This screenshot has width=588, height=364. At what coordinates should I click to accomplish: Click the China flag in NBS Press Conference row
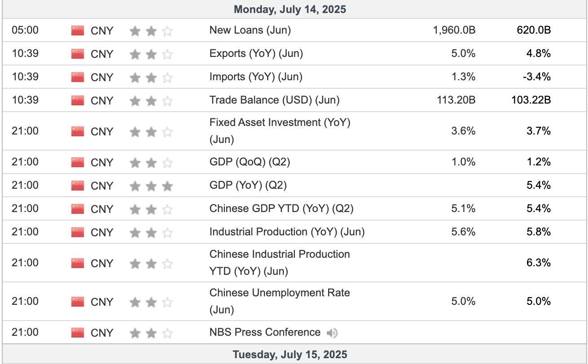click(78, 333)
